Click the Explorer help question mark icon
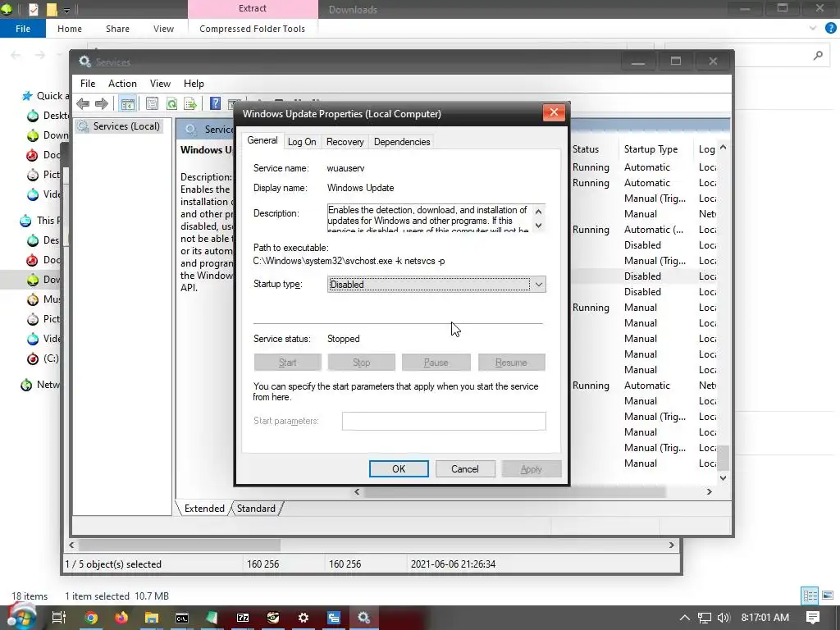 click(x=830, y=29)
